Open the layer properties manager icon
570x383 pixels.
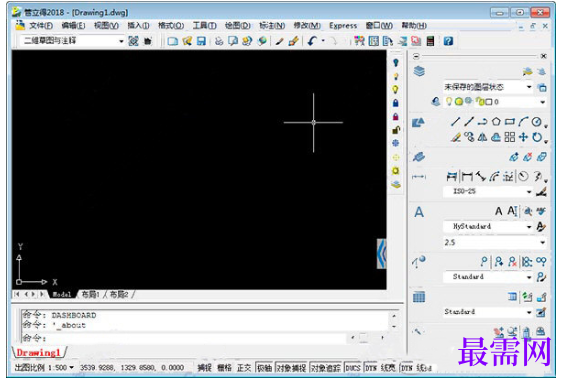(419, 71)
